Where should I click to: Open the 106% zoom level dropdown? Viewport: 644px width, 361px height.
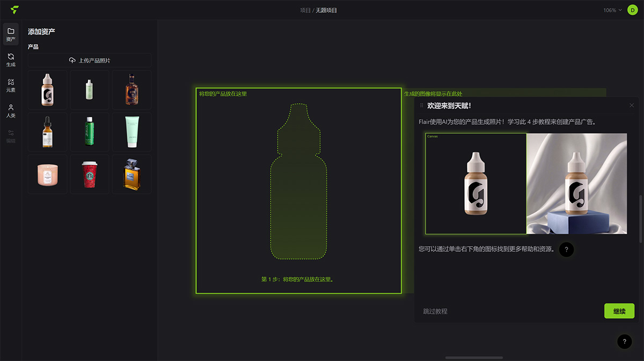[x=612, y=9]
